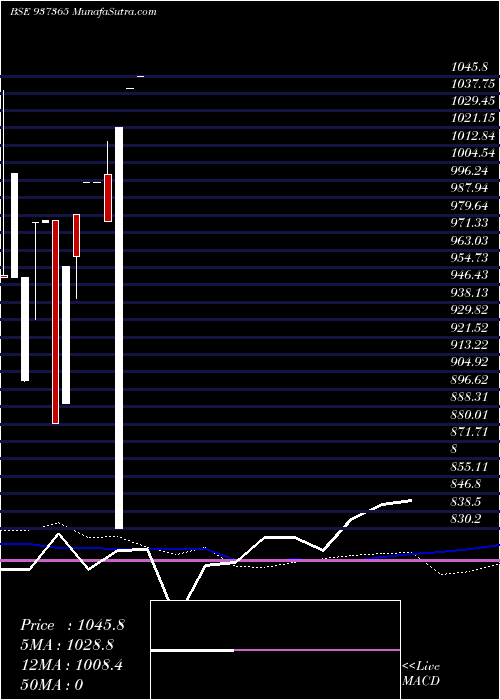Click the 904.92 price axis label
The image size is (500, 700).
[x=470, y=362]
